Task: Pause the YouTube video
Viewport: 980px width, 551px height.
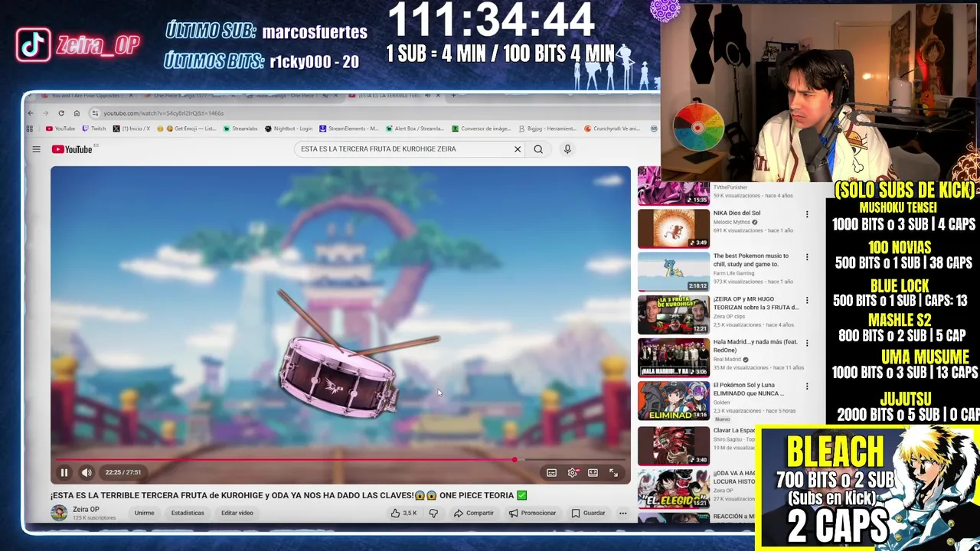Action: (x=64, y=473)
